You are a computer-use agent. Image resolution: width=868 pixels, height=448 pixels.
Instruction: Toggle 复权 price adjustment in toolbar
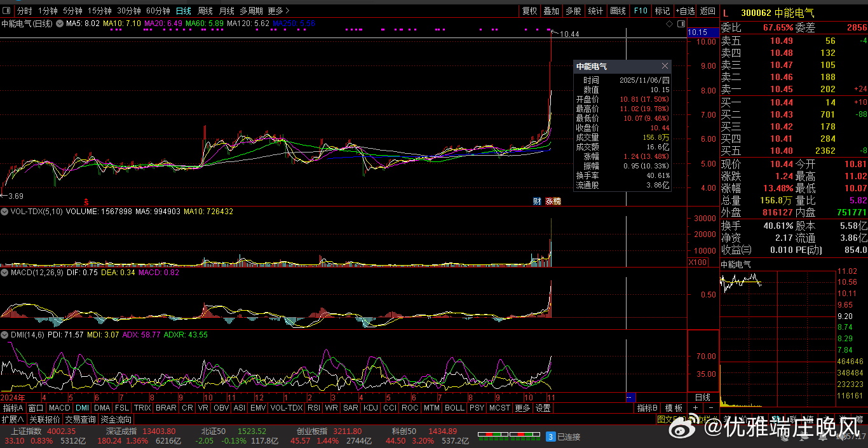pos(529,11)
